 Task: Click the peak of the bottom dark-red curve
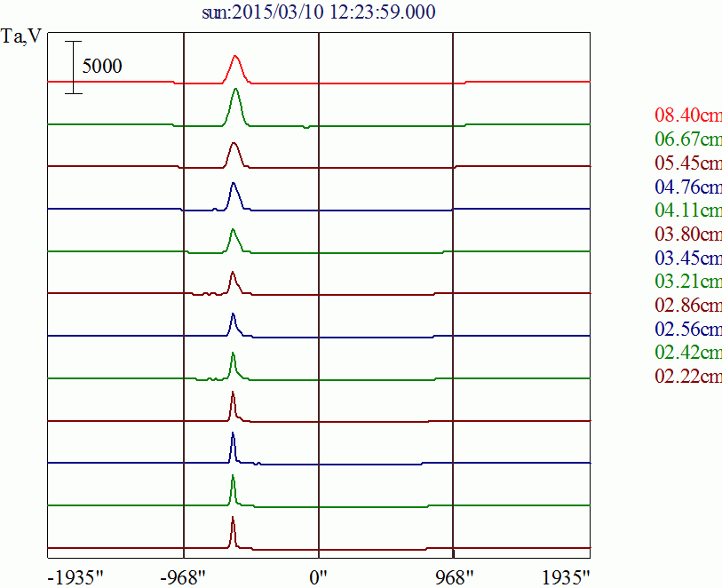click(x=233, y=517)
